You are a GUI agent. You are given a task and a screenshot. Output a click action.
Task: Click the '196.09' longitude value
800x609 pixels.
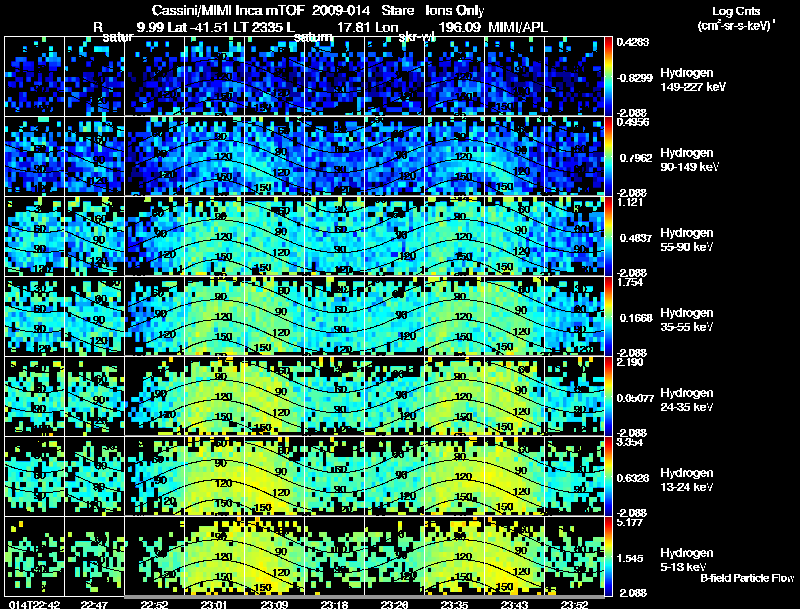pyautogui.click(x=460, y=27)
